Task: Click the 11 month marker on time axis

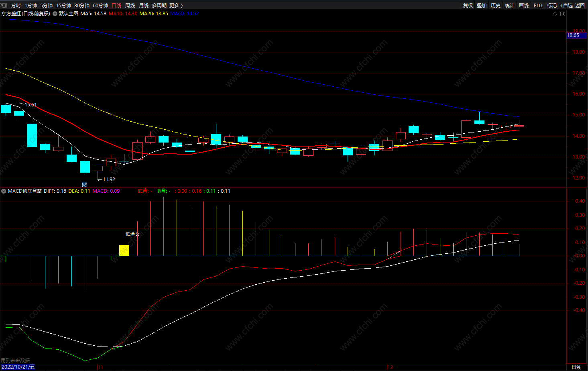Action: click(100, 367)
